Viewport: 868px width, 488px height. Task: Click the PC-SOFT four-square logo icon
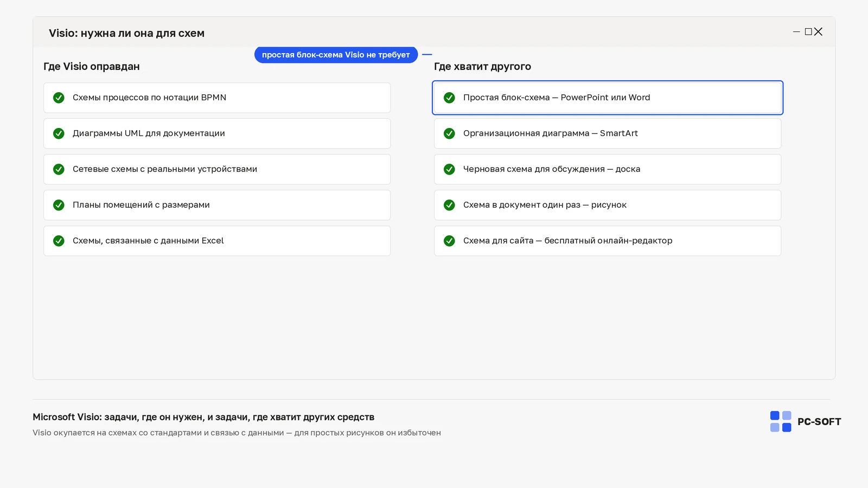[781, 421]
